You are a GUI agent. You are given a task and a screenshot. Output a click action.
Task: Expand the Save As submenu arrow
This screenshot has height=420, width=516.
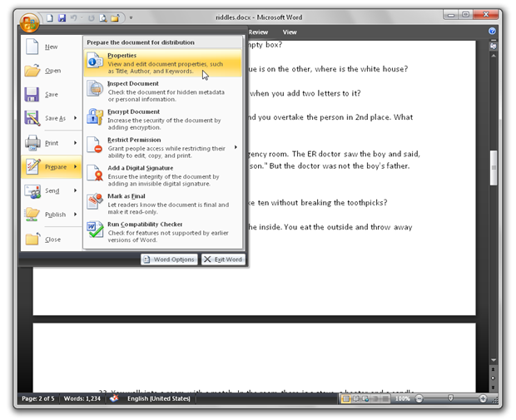point(76,118)
